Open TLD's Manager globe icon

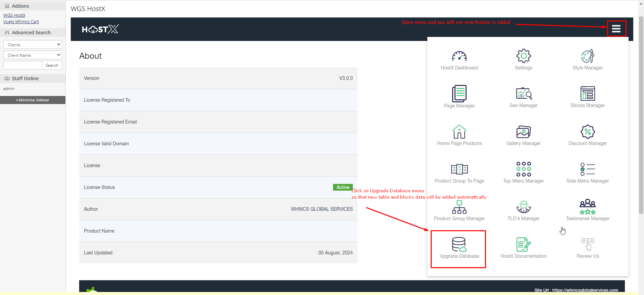(523, 207)
